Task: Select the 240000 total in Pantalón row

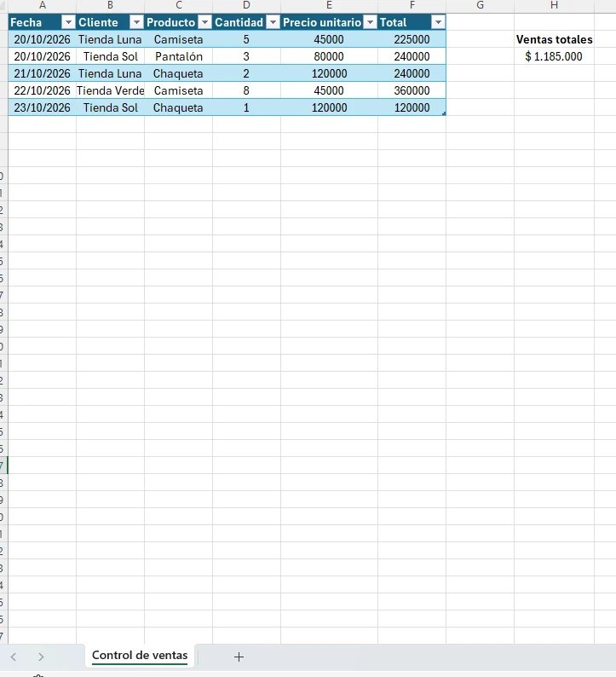Action: 412,56
